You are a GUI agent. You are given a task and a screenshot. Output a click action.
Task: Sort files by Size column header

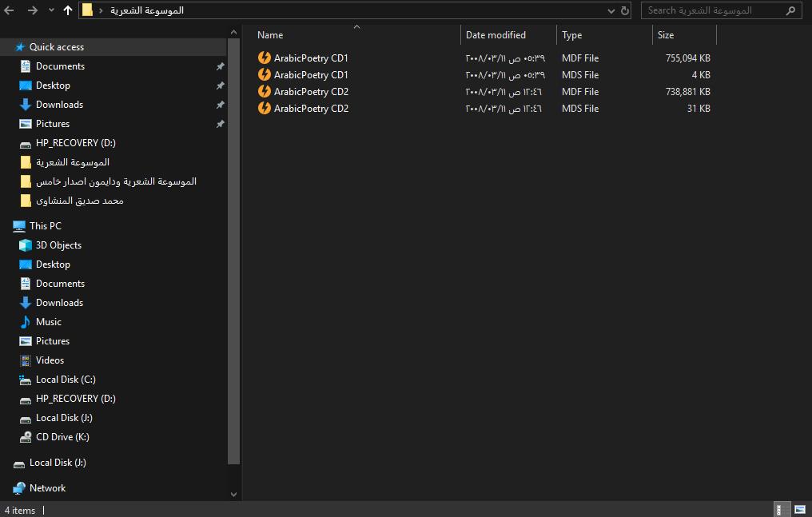click(666, 35)
